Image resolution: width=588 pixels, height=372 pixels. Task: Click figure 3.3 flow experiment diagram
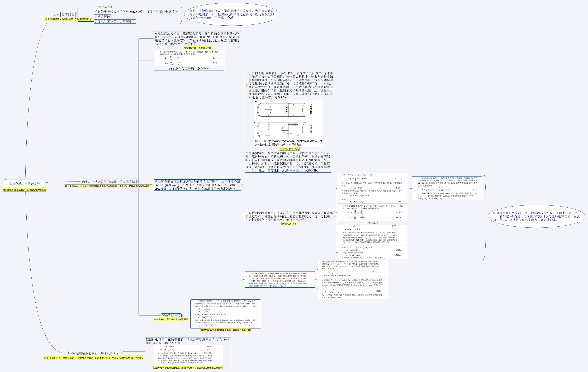point(289,123)
